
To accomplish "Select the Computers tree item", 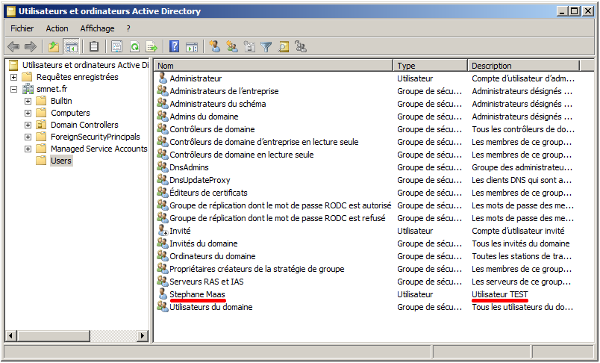I will pyautogui.click(x=70, y=113).
